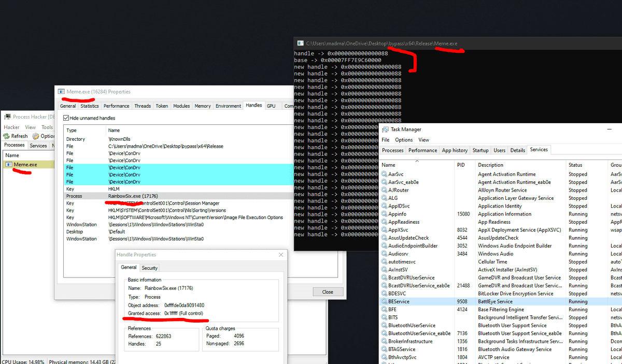
Task: Toggle Hide unnamed handles checkbox
Action: [x=66, y=118]
